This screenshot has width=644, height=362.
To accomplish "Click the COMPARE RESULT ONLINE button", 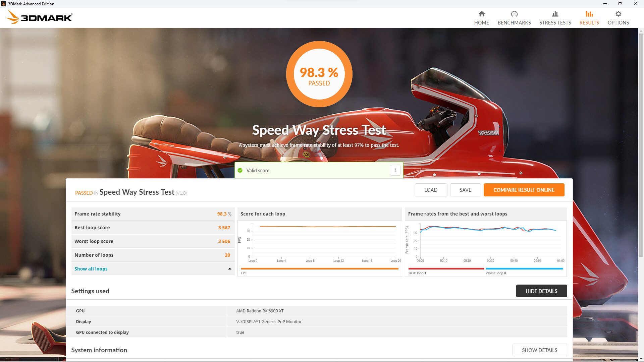I will [524, 190].
